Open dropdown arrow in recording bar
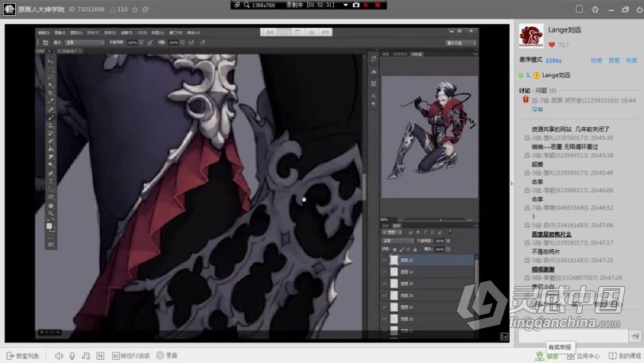This screenshot has height=363, width=644. pyautogui.click(x=345, y=5)
